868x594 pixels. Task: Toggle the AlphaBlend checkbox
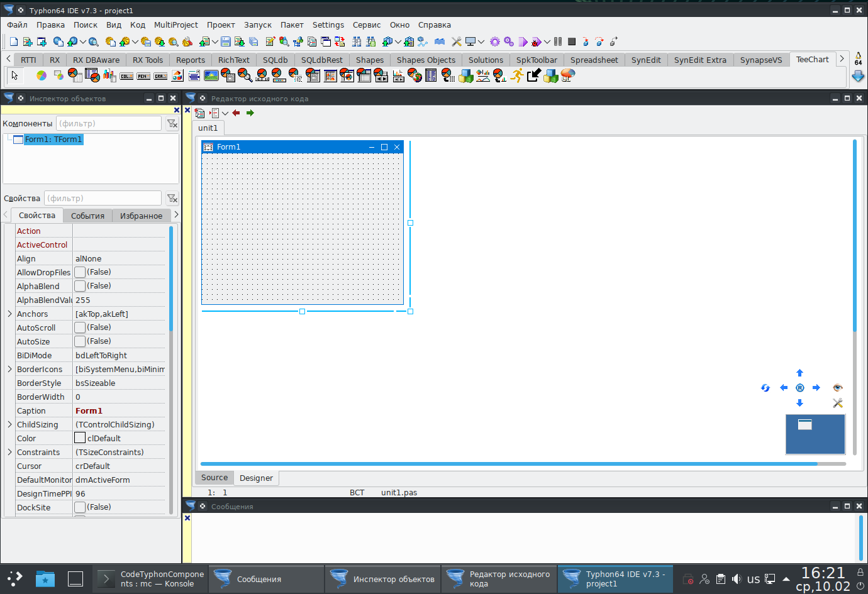80,286
